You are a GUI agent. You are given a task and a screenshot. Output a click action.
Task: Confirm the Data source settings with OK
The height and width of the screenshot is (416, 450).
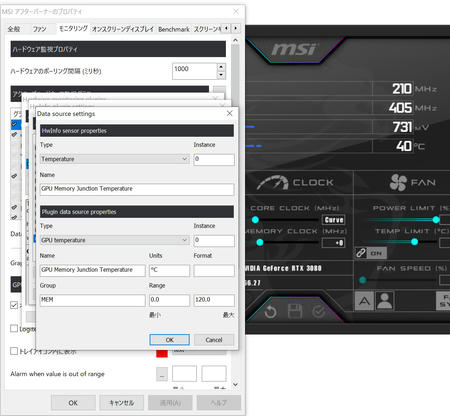[169, 340]
